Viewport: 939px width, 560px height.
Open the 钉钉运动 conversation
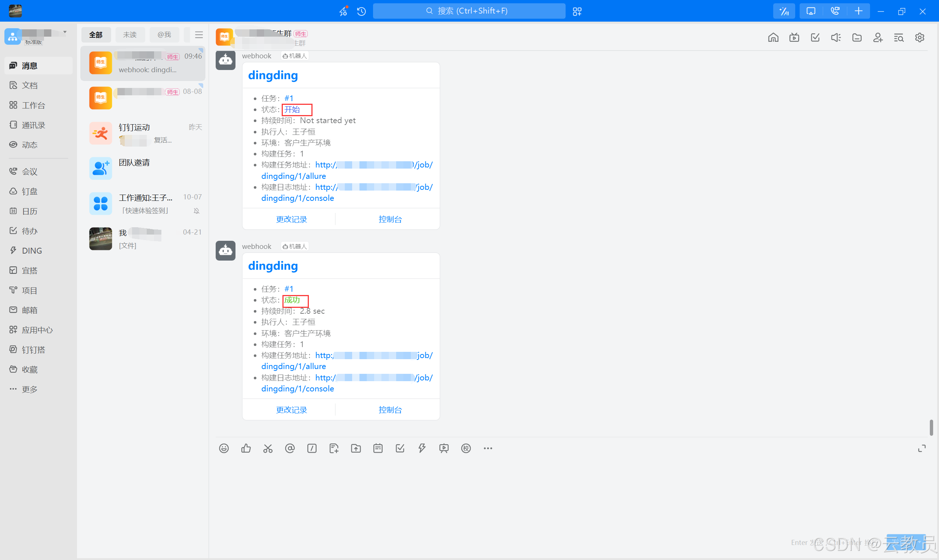pos(143,133)
